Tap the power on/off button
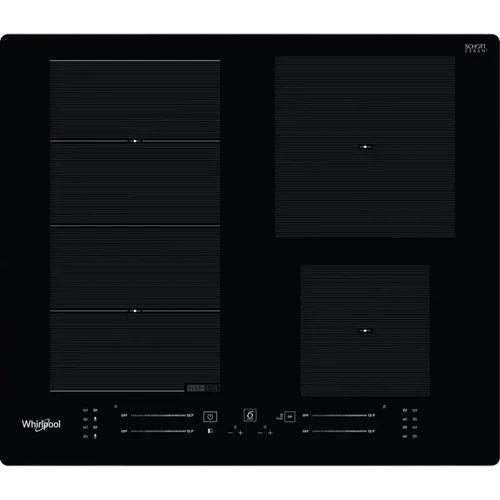500x500 pixels. [210, 417]
